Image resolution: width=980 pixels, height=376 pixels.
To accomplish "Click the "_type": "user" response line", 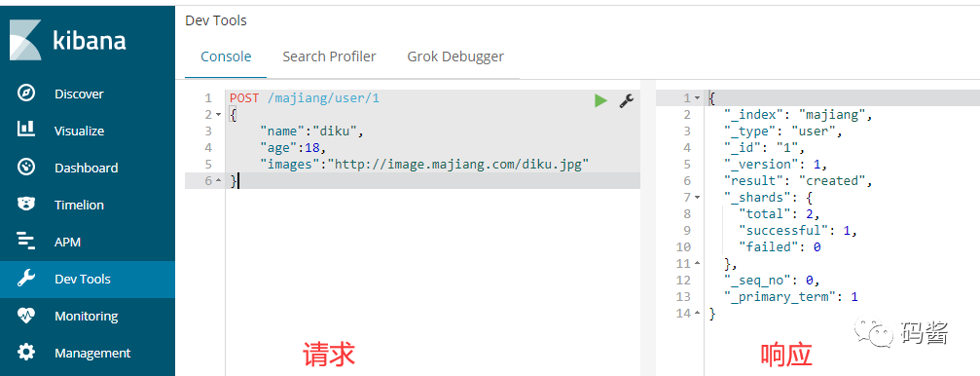I will [x=783, y=132].
